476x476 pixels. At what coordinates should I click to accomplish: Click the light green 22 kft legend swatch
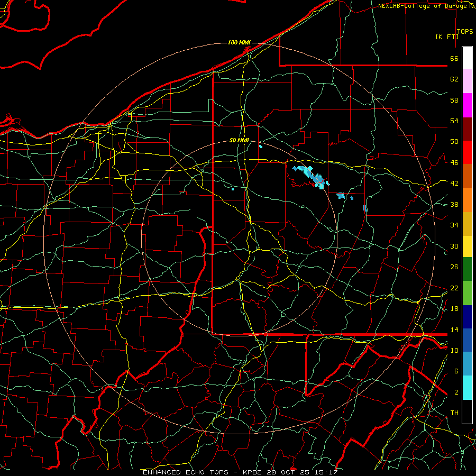coord(467,293)
